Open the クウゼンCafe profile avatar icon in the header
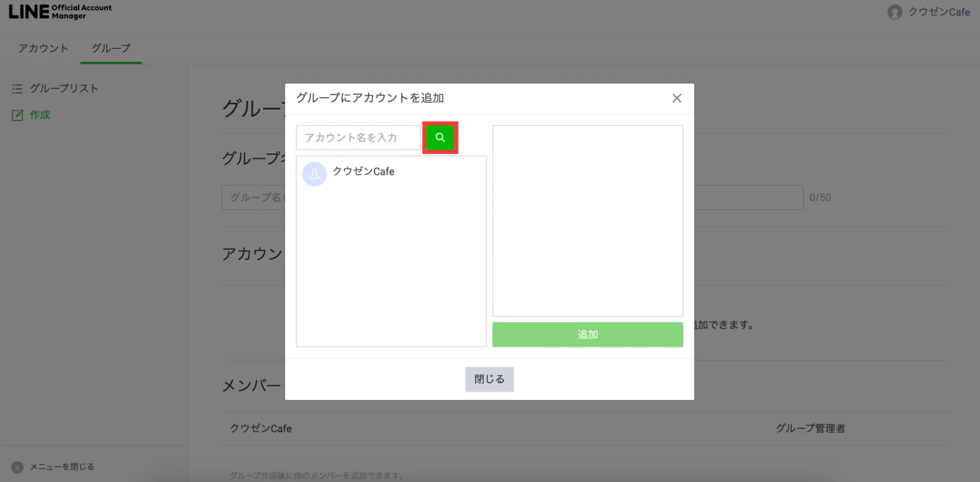980x482 pixels. pyautogui.click(x=895, y=12)
